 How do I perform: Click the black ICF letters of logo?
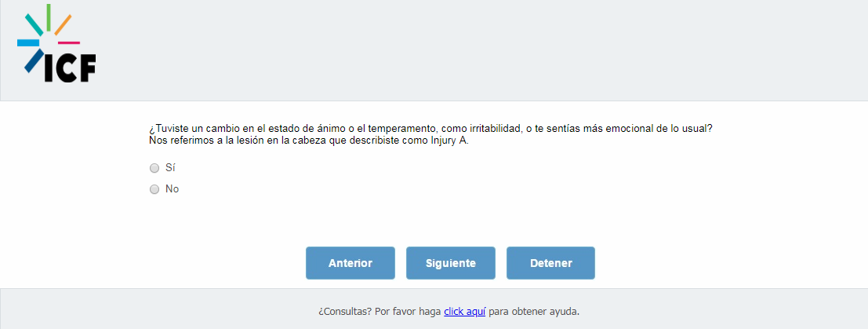pos(70,68)
